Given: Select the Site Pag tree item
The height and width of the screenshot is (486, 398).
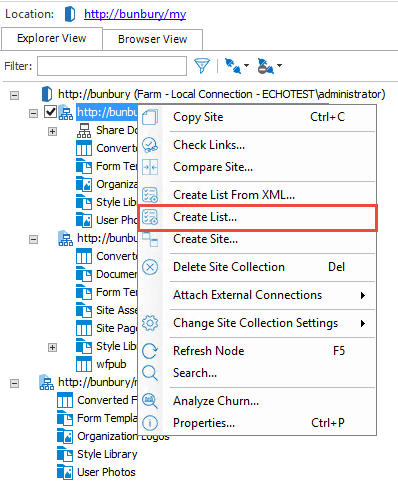Looking at the screenshot, I should click(x=117, y=328).
